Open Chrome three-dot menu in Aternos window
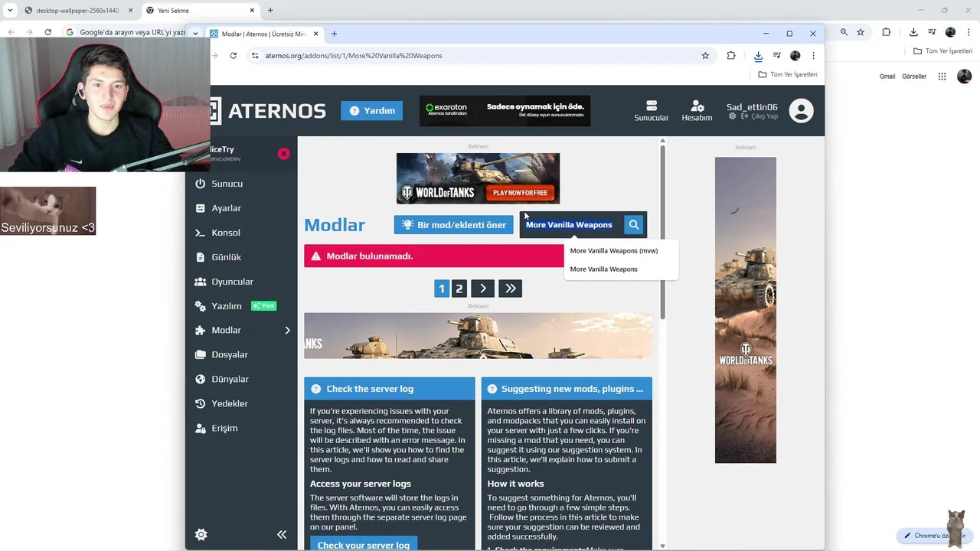Screen dimensions: 980x551 (x=813, y=56)
